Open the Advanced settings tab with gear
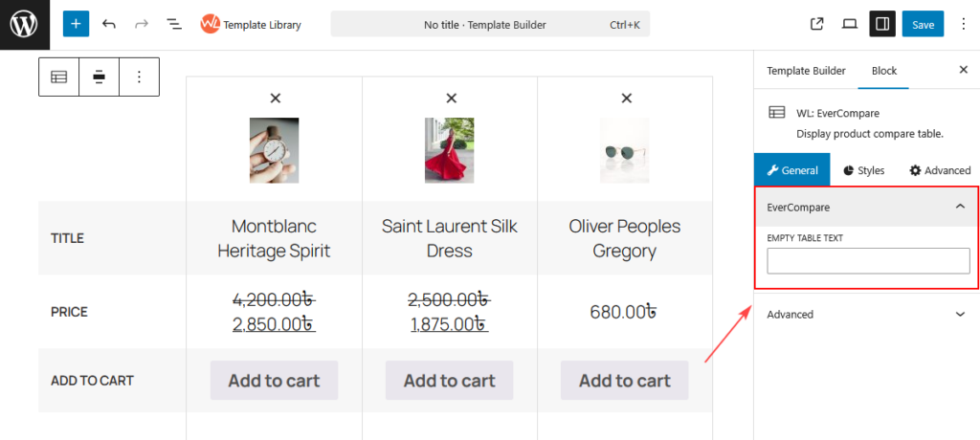This screenshot has width=980, height=440. [940, 170]
